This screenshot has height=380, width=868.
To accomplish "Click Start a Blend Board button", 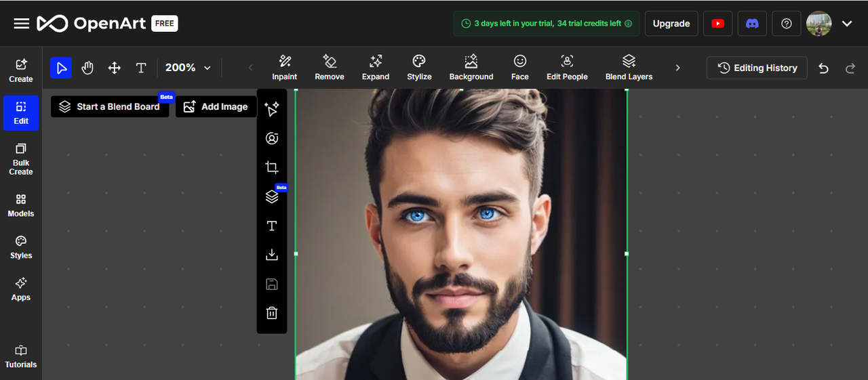I will pos(110,106).
